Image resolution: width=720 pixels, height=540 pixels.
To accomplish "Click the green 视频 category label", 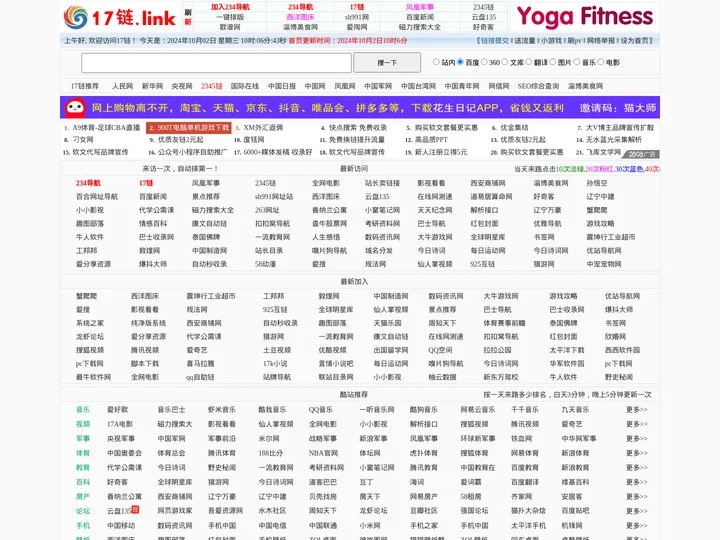I will [83, 424].
